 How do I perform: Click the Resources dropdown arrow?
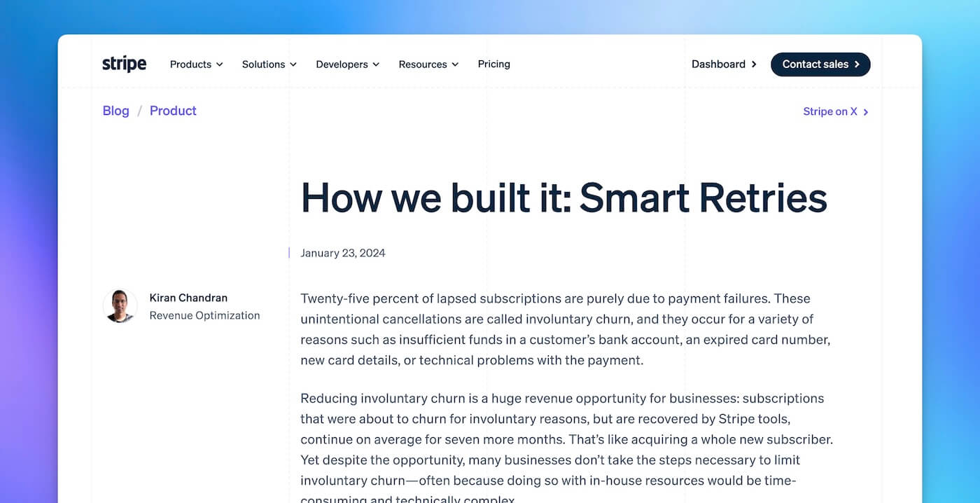pos(456,64)
